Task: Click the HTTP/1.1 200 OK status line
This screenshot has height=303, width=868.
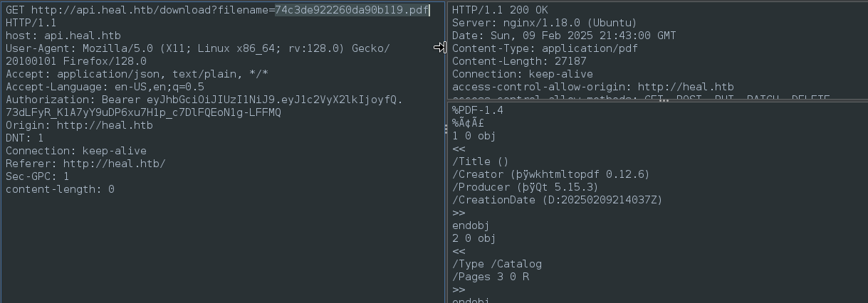Action: pos(501,10)
